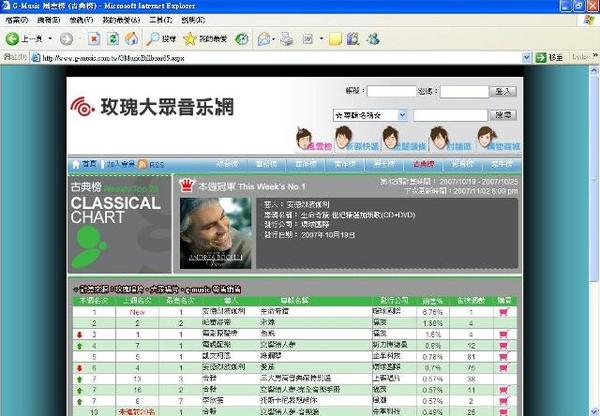This screenshot has height=416, width=600.
Task: Open the History or Media round green icon
Action: [241, 39]
